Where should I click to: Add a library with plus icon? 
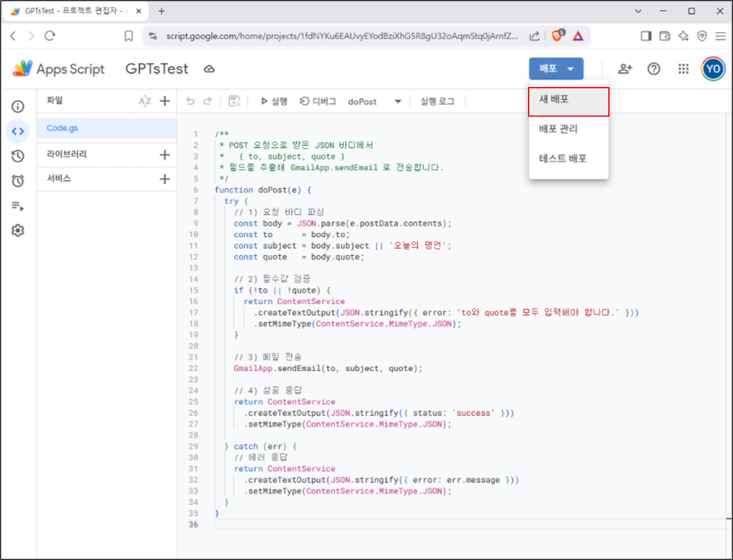[164, 155]
